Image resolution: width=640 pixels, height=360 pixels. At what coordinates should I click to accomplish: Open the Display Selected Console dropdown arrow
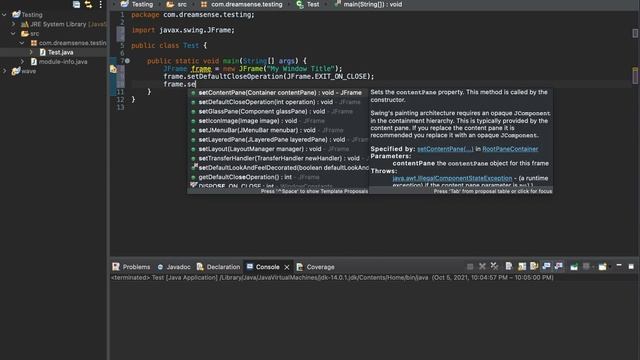pos(593,267)
